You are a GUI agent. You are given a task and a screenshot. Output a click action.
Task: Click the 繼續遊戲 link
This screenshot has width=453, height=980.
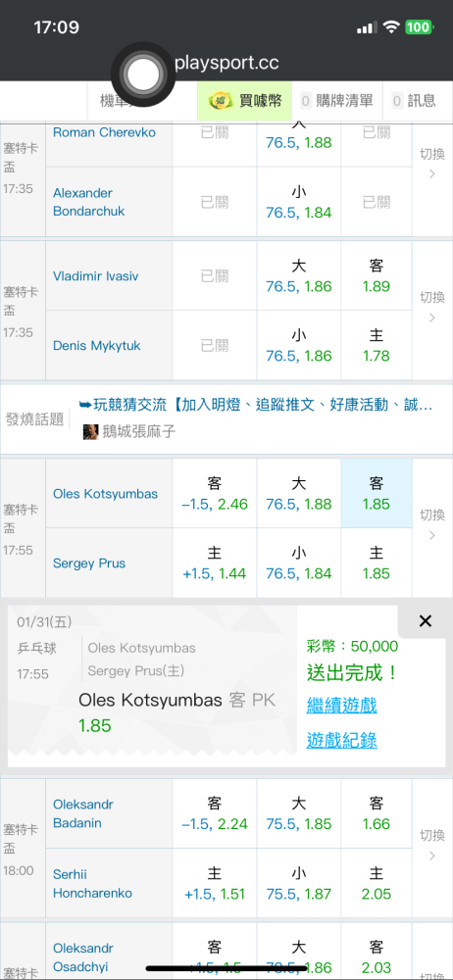(x=341, y=707)
